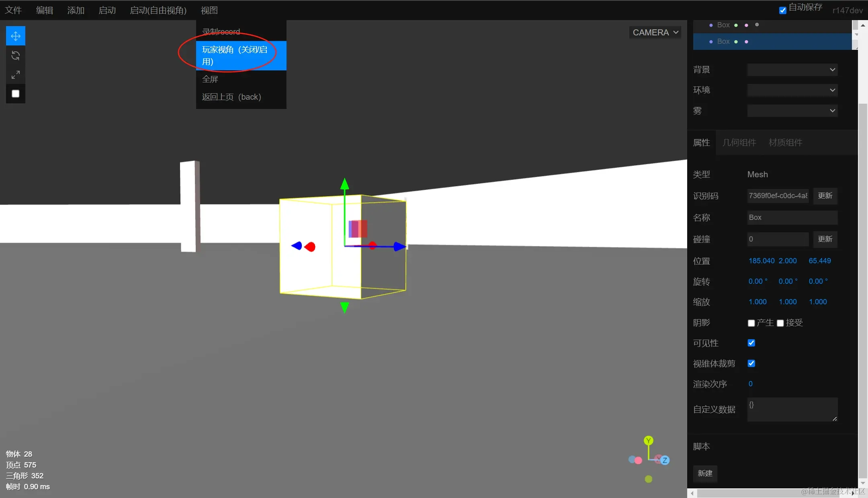Click blue axis arrow tip of gizmo
868x498 pixels.
(399, 246)
